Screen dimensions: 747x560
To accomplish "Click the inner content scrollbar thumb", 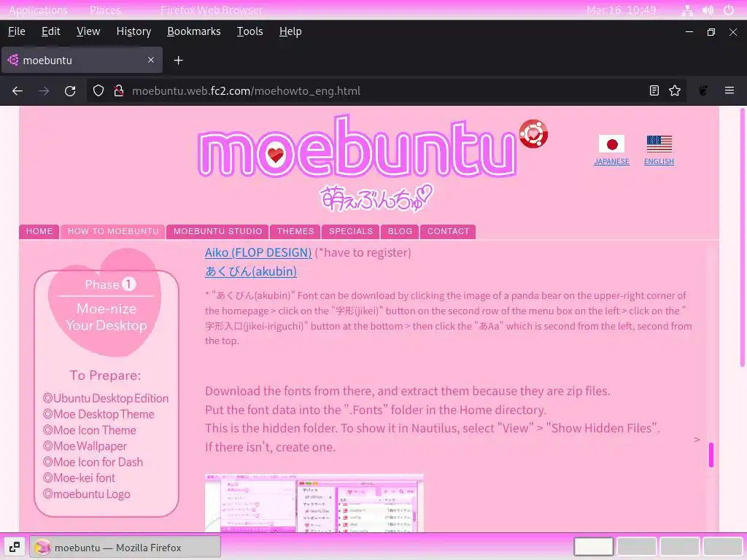I will (711, 455).
